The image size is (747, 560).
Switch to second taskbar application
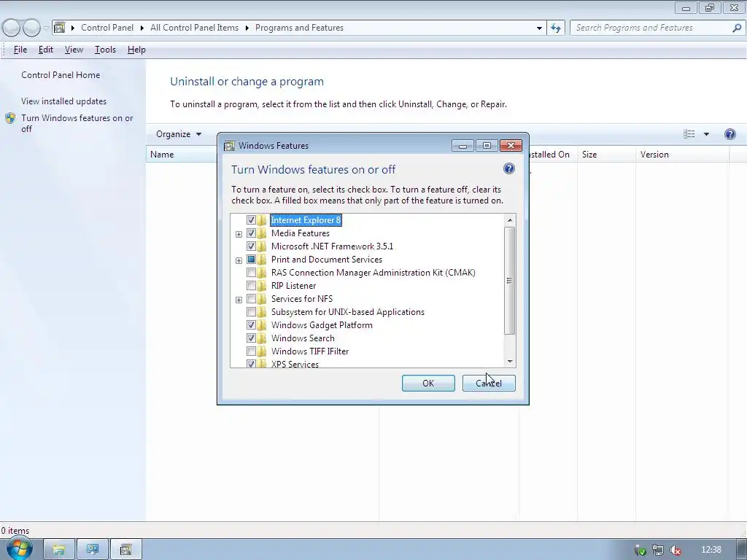pos(93,550)
